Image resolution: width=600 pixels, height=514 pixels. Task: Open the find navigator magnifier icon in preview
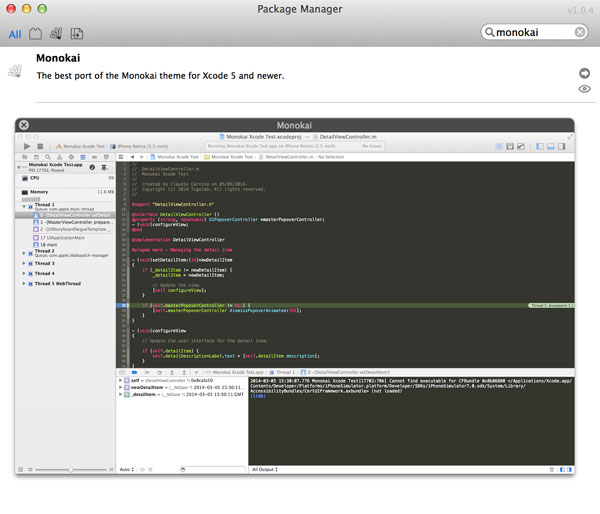coord(48,157)
